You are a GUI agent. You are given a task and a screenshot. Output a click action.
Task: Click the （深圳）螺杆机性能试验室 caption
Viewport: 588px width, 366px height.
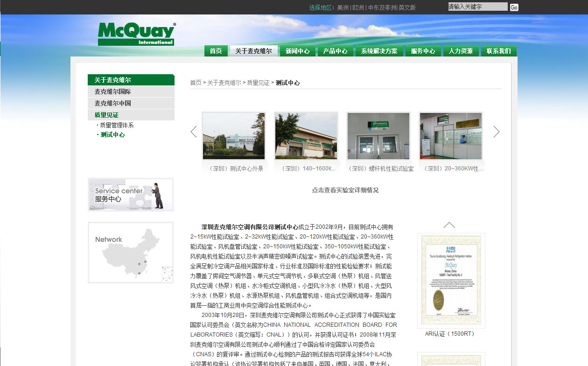381,169
